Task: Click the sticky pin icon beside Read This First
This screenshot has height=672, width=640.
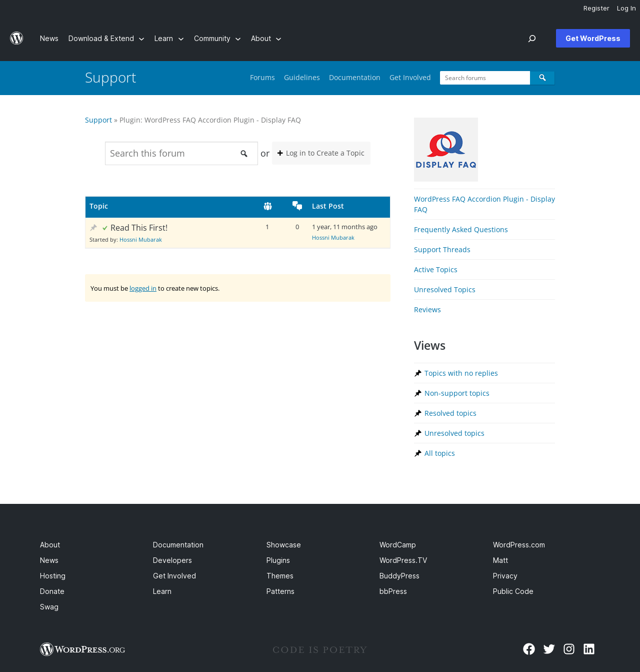Action: tap(93, 228)
